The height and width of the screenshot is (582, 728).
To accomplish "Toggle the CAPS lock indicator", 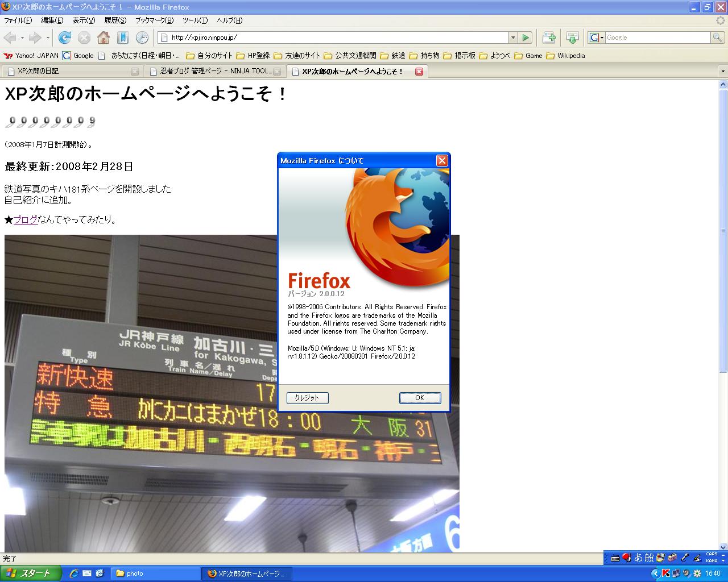I will tap(712, 554).
